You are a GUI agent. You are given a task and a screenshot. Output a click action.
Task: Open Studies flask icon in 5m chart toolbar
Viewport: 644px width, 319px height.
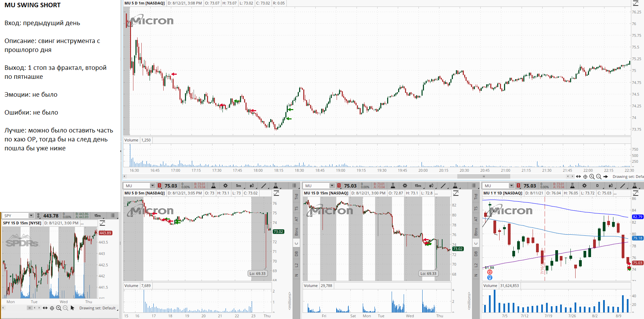[x=213, y=186]
